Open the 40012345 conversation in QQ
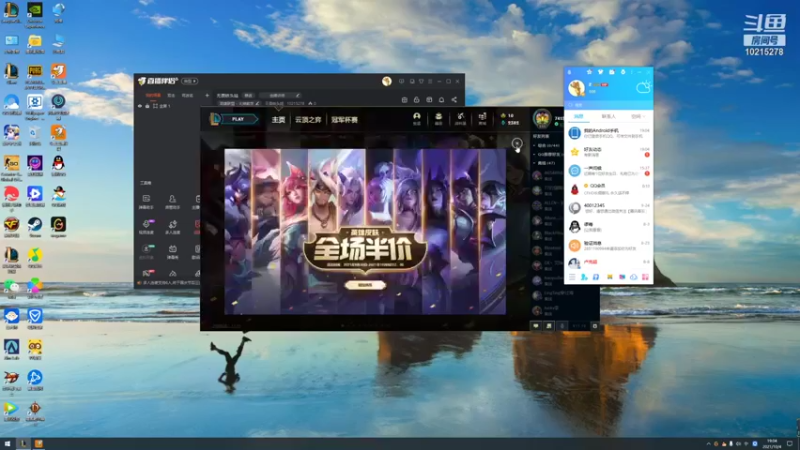This screenshot has width=800, height=450. 608,208
